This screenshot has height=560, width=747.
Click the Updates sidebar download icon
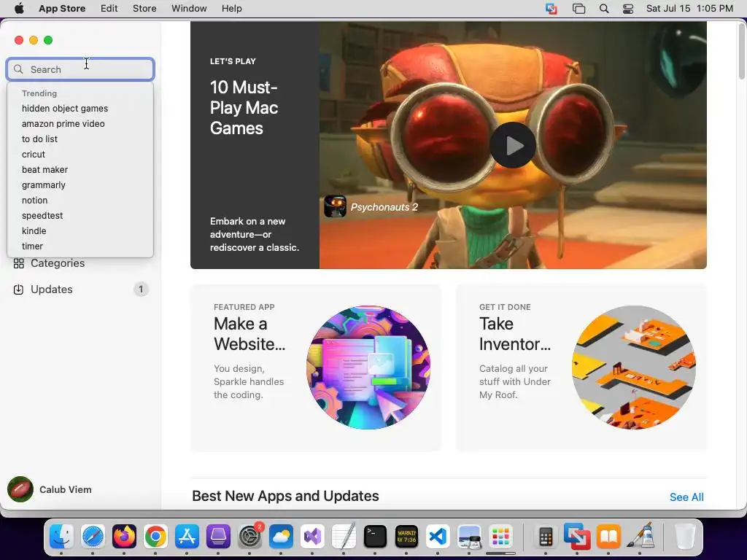pyautogui.click(x=18, y=289)
